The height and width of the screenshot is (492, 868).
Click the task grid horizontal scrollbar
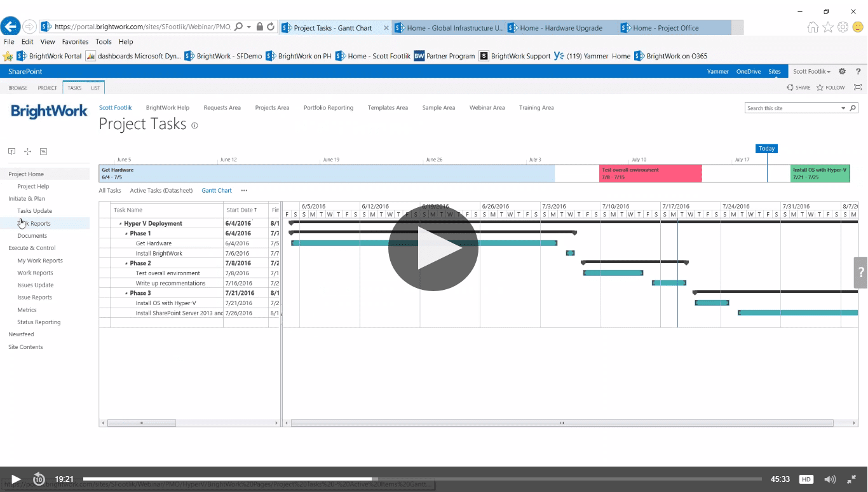(x=141, y=423)
